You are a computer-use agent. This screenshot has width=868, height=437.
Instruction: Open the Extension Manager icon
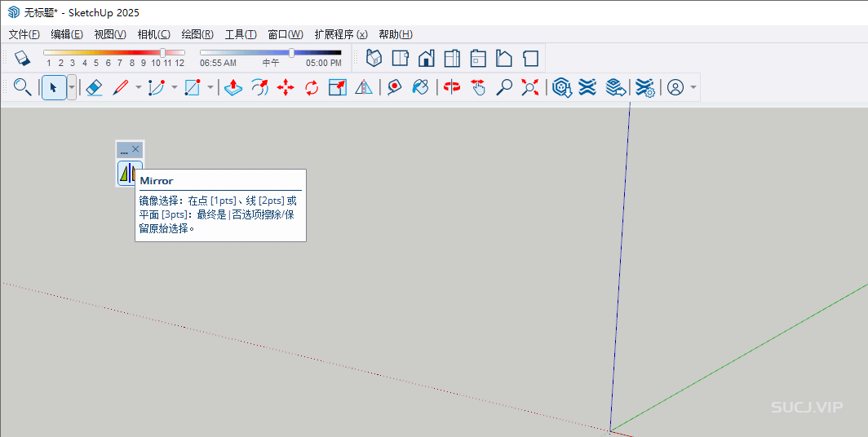645,87
